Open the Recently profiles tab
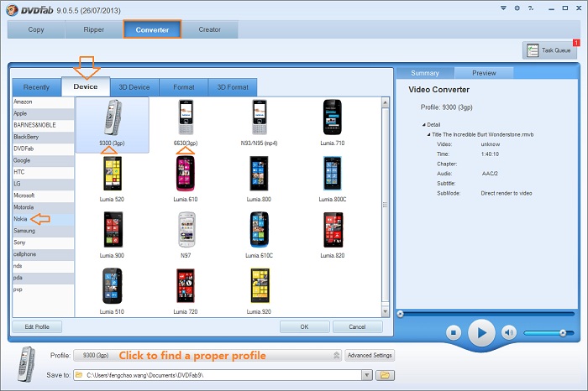The image size is (588, 391). pos(36,87)
